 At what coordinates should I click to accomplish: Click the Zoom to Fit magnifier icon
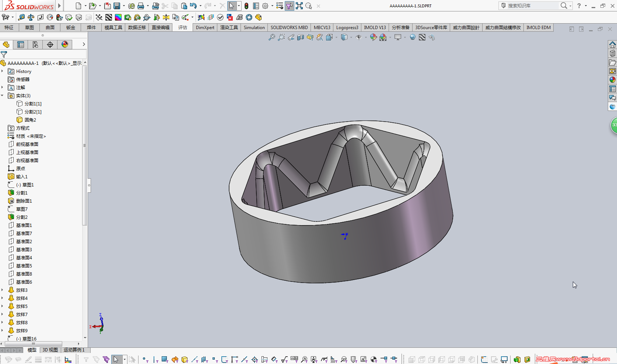click(x=271, y=37)
